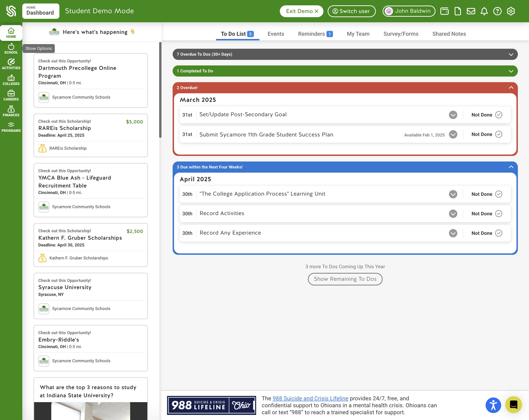Click Sycamore logo in YMCA card
Viewport: 529px width, 420px height.
[x=44, y=207]
